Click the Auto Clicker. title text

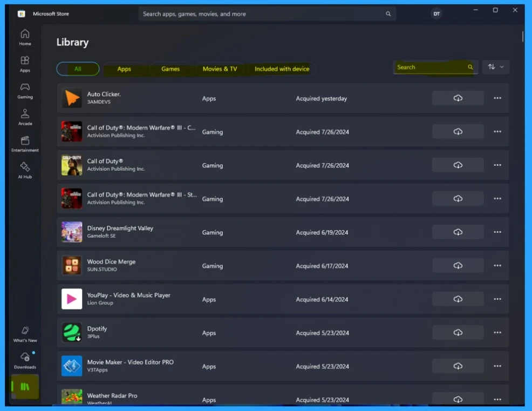104,94
